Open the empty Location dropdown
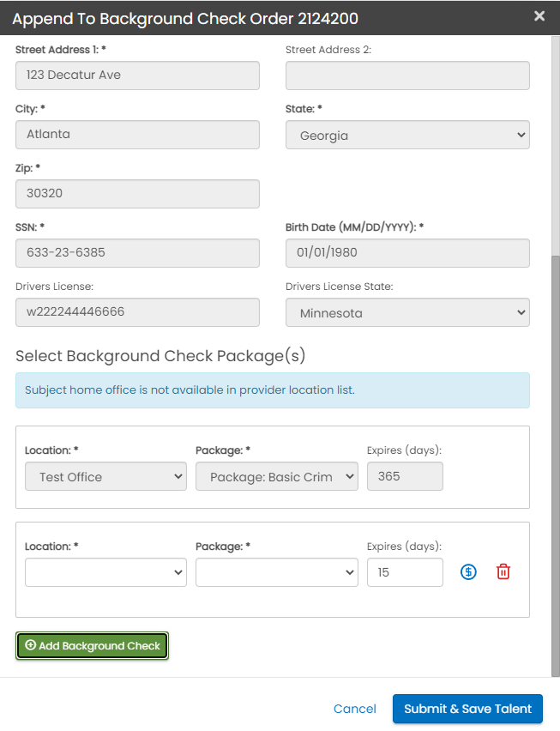The width and height of the screenshot is (560, 731). pyautogui.click(x=105, y=572)
